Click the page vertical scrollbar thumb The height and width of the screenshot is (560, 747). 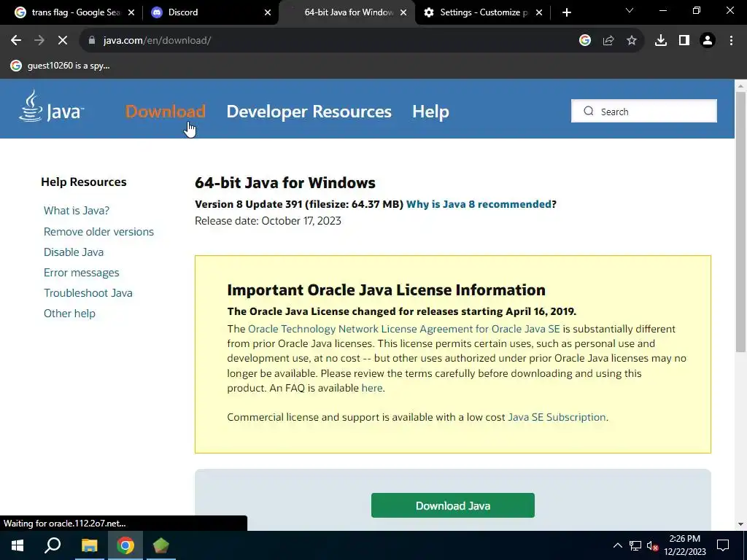click(740, 222)
